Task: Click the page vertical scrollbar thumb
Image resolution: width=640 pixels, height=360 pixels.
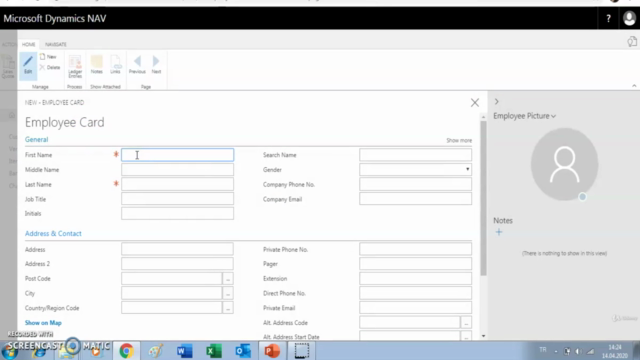Action: [483, 198]
